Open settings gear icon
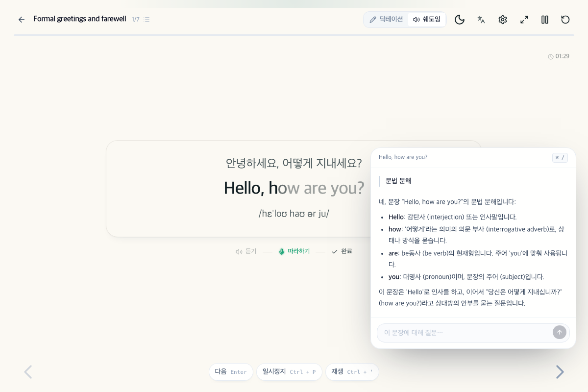Viewport: 588px width, 392px height. 503,20
